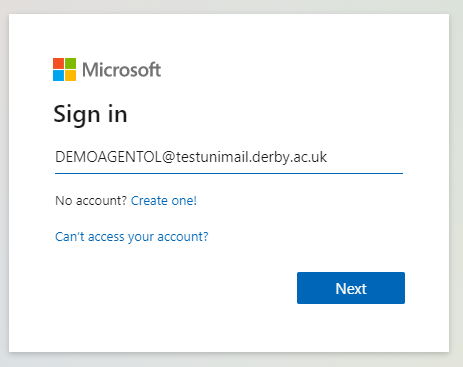Viewport: 463px width, 367px height.
Task: Open Can't access your account? link
Action: [132, 237]
